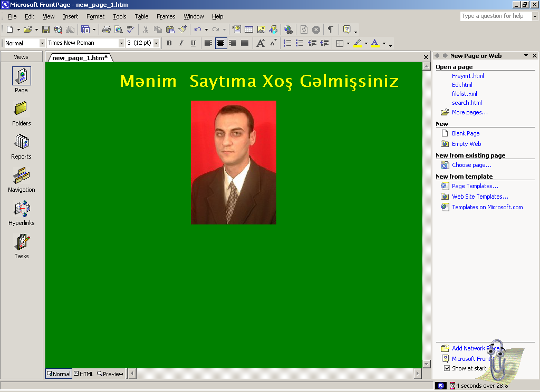Open the Times New Roman font dropdown
The width and height of the screenshot is (540, 392).
coord(121,43)
